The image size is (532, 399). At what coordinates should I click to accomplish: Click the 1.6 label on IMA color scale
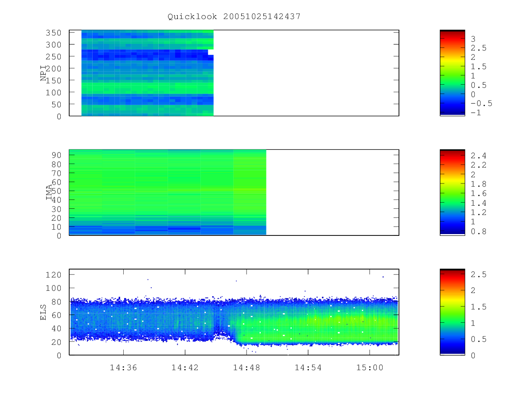click(x=479, y=193)
